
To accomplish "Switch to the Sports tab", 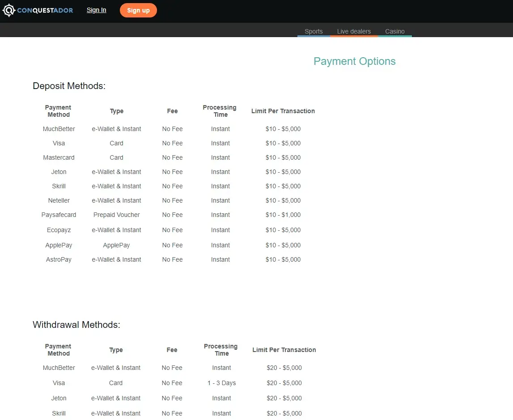I will pos(314,31).
